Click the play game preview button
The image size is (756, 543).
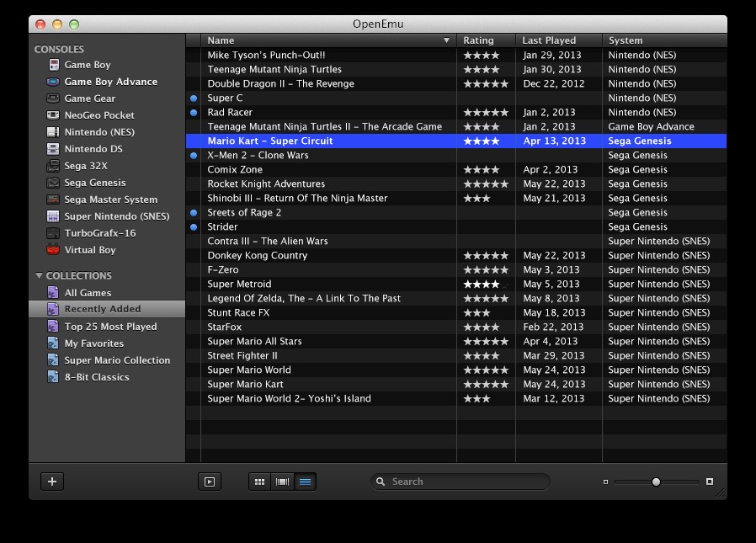[x=209, y=482]
